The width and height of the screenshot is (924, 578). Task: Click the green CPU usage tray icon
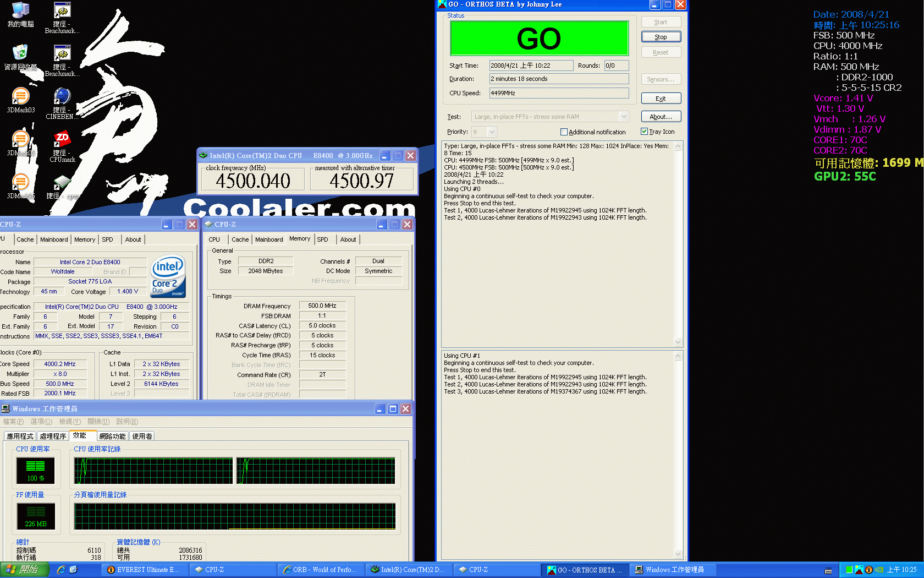(x=849, y=570)
